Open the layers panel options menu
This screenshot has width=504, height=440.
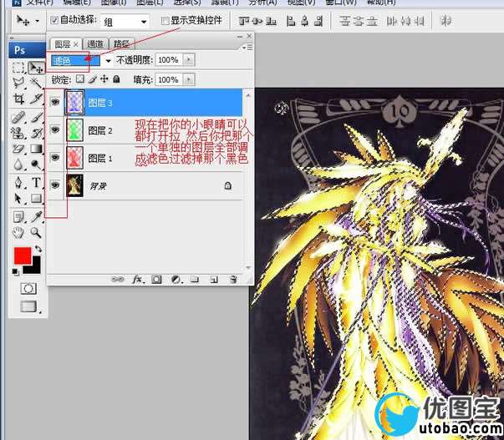pyautogui.click(x=247, y=48)
